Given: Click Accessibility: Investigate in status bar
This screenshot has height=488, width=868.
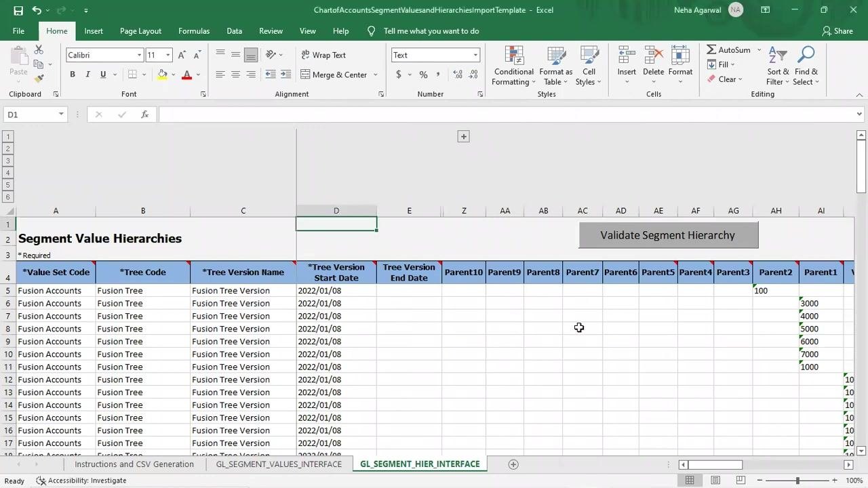Looking at the screenshot, I should [81, 481].
